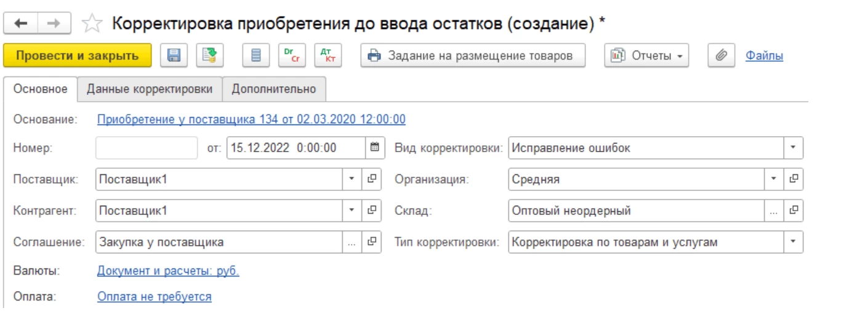The image size is (868, 324).
Task: Expand the Поставщик dropdown list
Action: [x=352, y=179]
